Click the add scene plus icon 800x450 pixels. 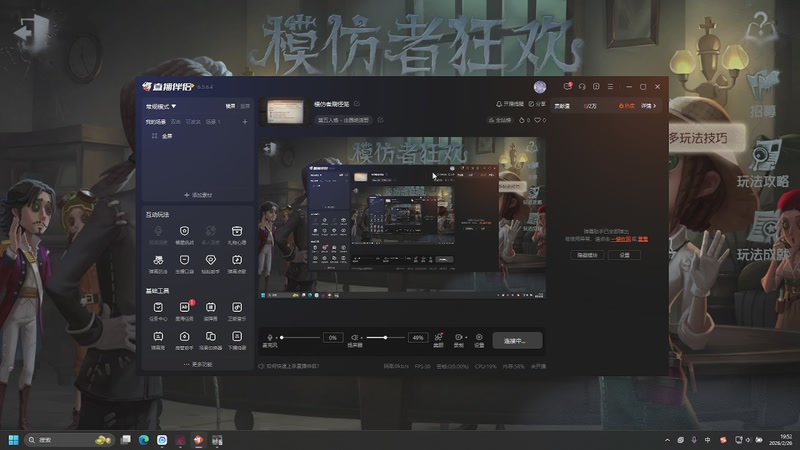[245, 122]
